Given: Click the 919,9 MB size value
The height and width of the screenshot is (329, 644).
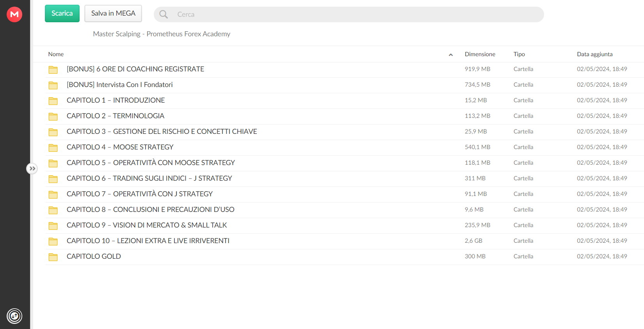Looking at the screenshot, I should pyautogui.click(x=477, y=69).
